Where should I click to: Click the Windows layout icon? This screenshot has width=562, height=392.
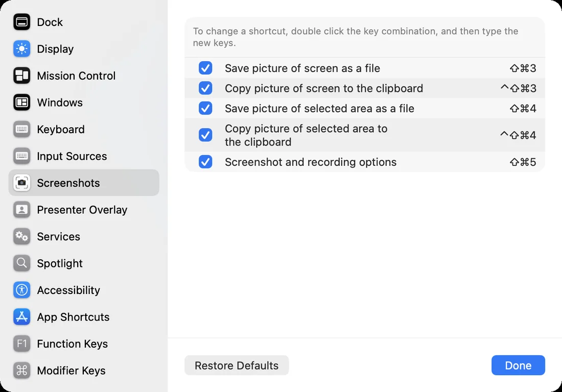(22, 103)
